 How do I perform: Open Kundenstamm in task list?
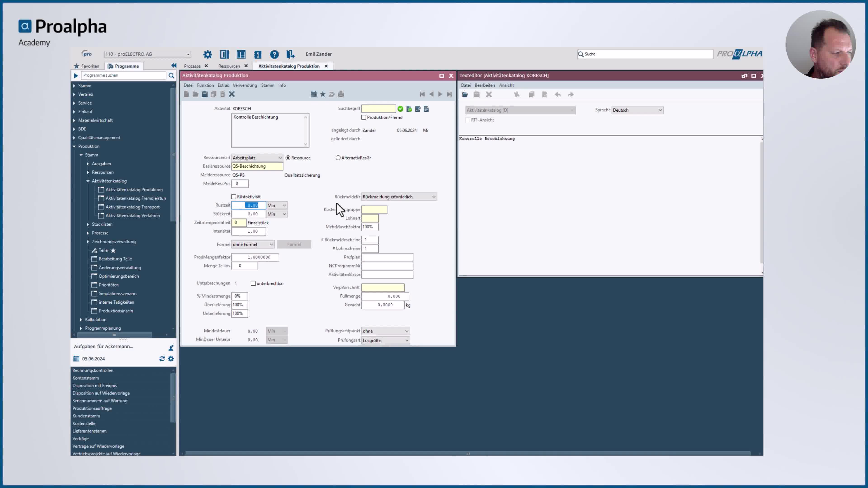86,416
